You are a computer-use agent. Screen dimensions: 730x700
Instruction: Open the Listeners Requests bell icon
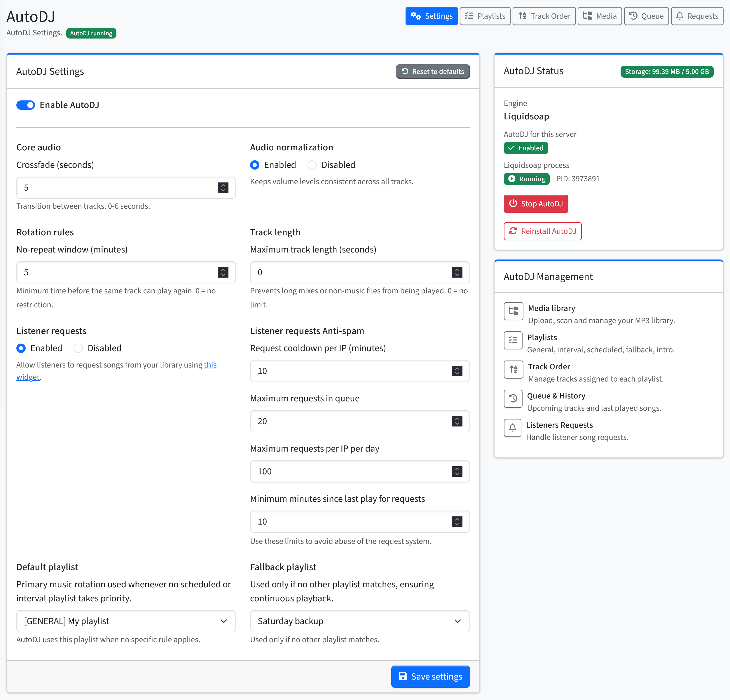coord(513,428)
